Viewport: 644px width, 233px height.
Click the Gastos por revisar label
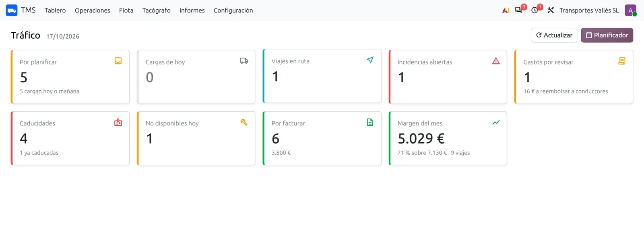click(548, 62)
